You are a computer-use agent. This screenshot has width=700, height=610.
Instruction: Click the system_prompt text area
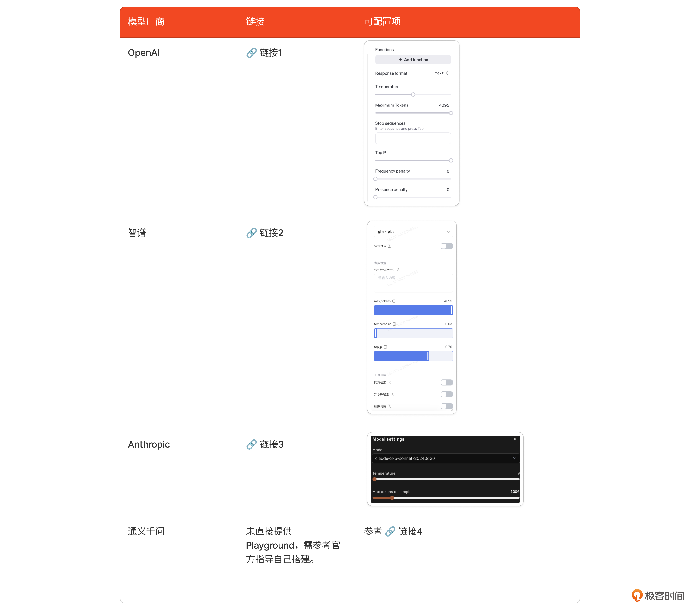click(413, 283)
